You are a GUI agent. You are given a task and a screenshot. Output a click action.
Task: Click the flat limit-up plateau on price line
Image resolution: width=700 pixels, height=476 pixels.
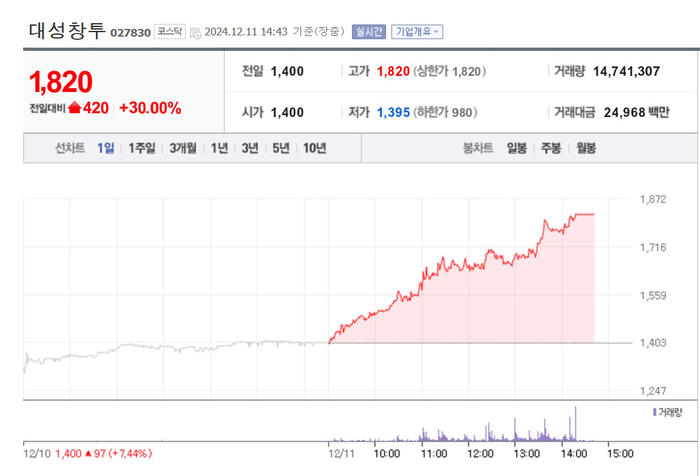[x=585, y=214]
